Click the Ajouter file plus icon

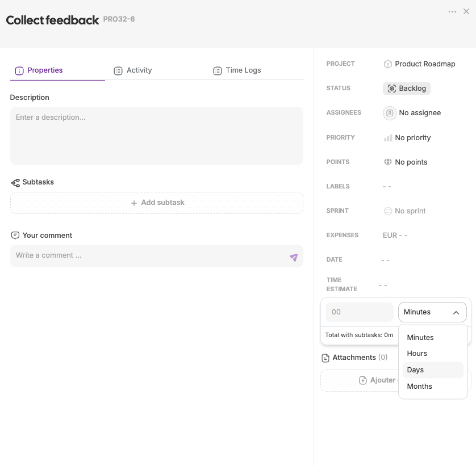click(x=363, y=380)
